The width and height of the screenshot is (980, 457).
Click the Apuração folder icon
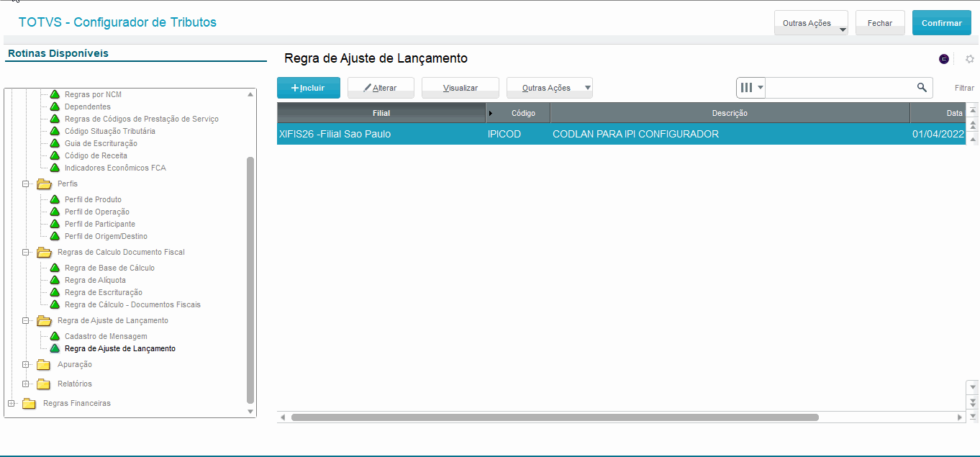coord(44,364)
